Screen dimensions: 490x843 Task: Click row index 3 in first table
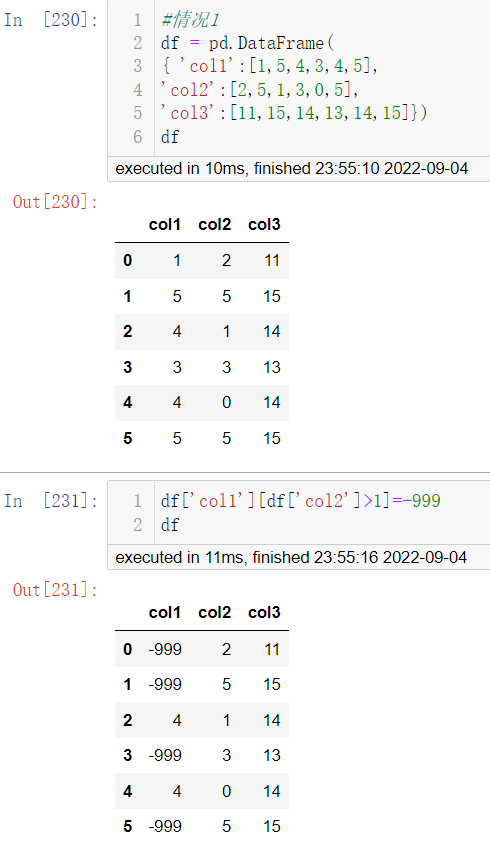[127, 367]
